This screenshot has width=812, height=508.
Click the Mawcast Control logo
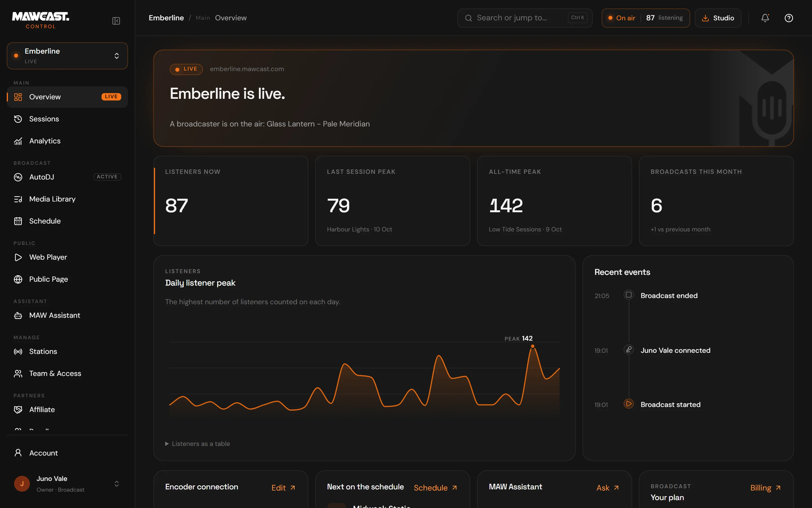click(x=41, y=20)
